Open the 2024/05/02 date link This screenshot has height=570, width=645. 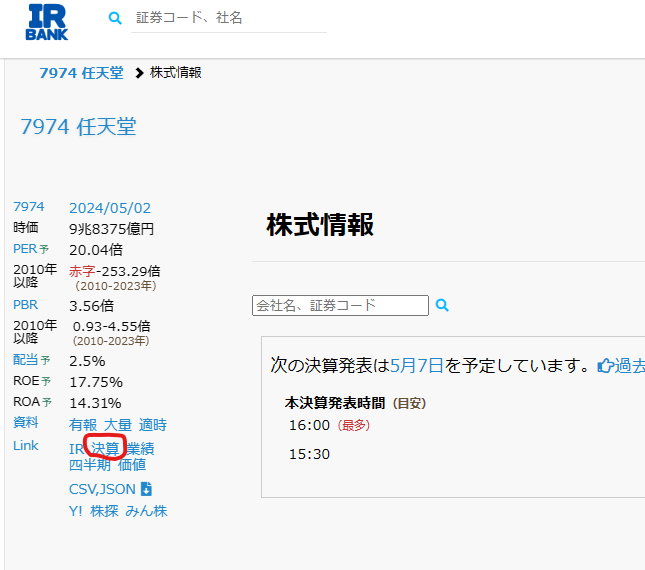(x=110, y=208)
